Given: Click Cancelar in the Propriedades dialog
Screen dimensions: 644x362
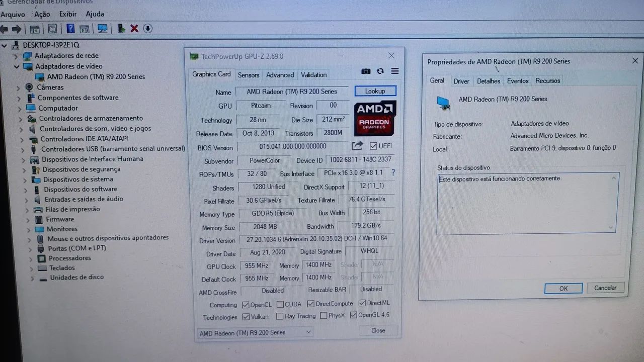Looking at the screenshot, I should click(x=605, y=288).
